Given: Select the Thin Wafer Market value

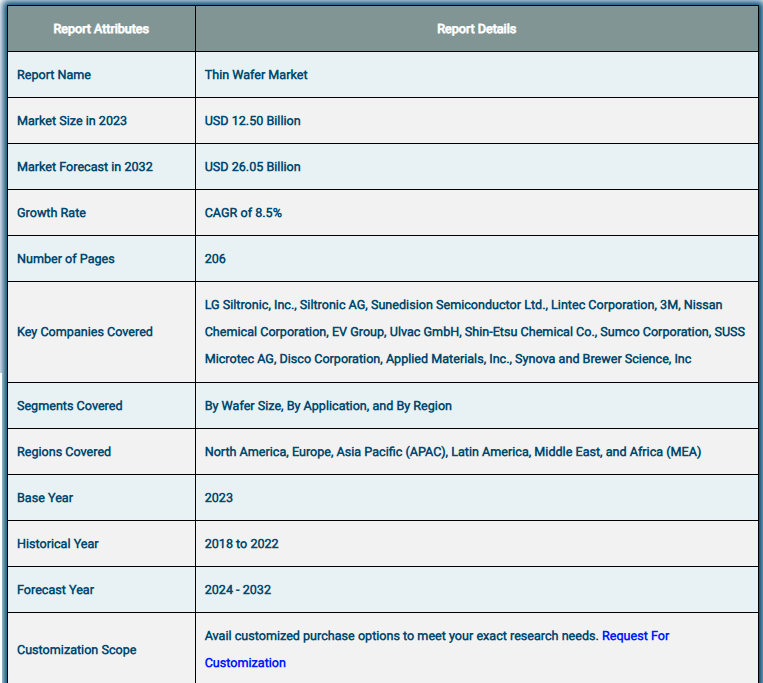Looking at the screenshot, I should coord(256,75).
